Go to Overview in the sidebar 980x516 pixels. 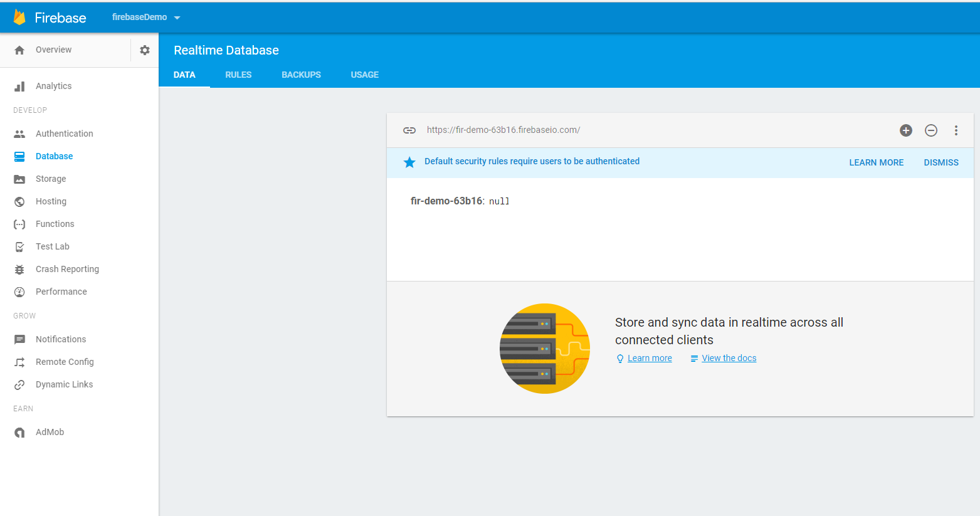[53, 50]
